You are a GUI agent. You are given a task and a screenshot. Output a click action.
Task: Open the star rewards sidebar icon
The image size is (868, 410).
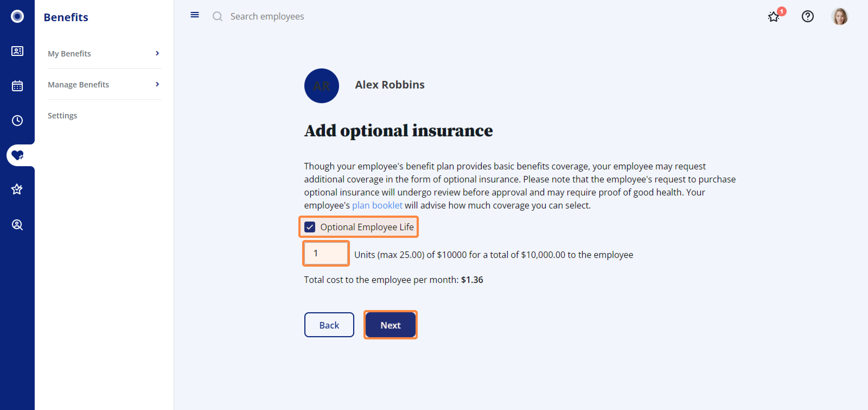coord(17,190)
